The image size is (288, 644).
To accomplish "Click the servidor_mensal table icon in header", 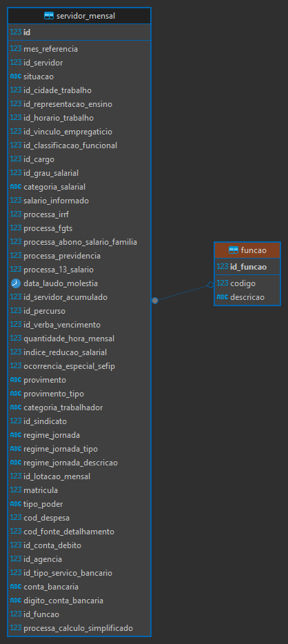I will pos(49,16).
